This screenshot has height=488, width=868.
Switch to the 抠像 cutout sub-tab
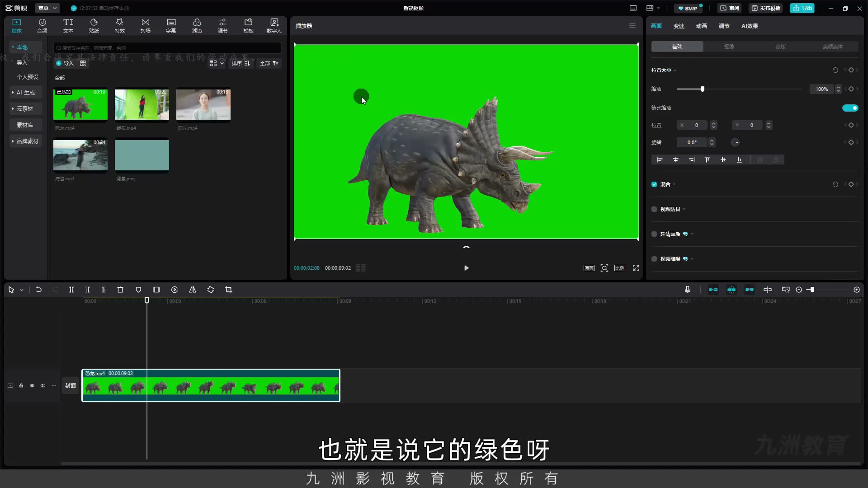(x=729, y=47)
